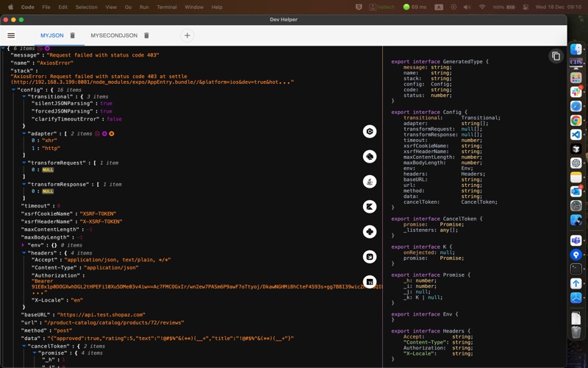Screen dimensions: 588x368
Task: Click "export interface CancelToken" line
Action: pyautogui.click(x=437, y=219)
